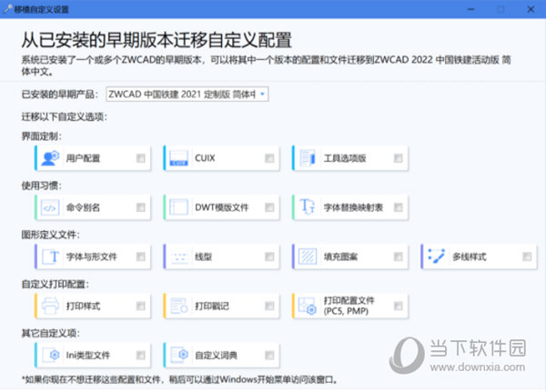
Task: Enable the CUIX migration checkbox
Action: (x=269, y=158)
